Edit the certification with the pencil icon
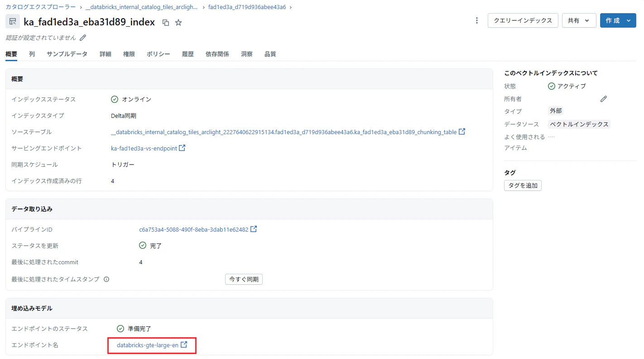644x359 pixels. [83, 38]
